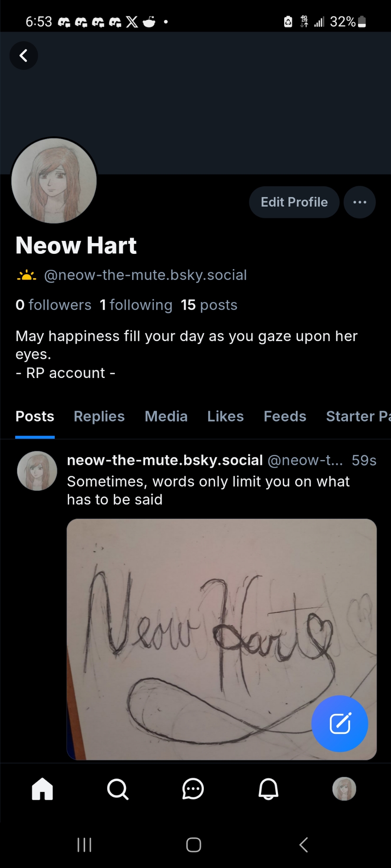Open Notifications bell in bottom bar
This screenshot has height=868, width=391.
pos(268,789)
